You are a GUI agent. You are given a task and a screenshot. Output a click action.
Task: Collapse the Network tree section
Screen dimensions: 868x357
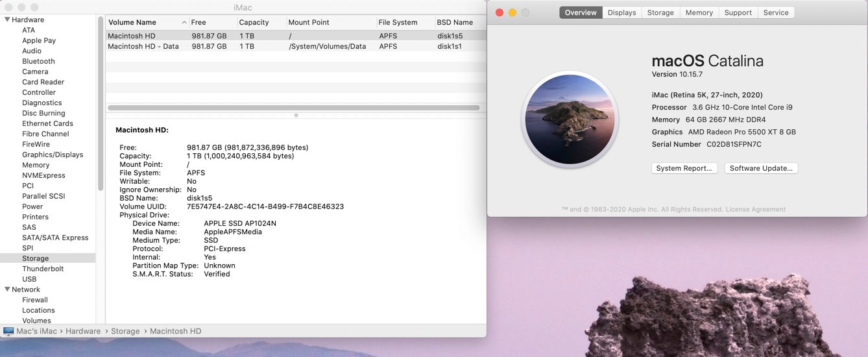click(7, 289)
